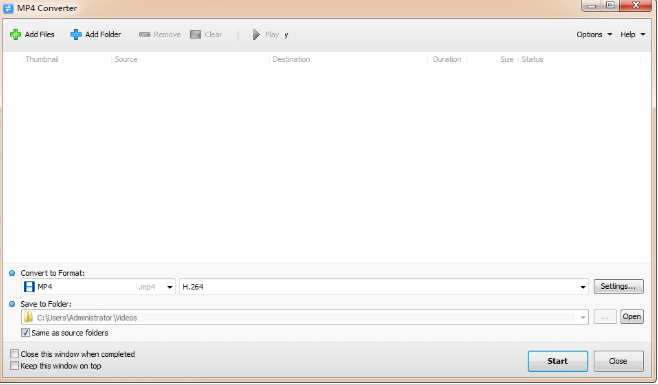The width and height of the screenshot is (658, 385).
Task: Click the Clear toolbar button
Action: [x=206, y=34]
